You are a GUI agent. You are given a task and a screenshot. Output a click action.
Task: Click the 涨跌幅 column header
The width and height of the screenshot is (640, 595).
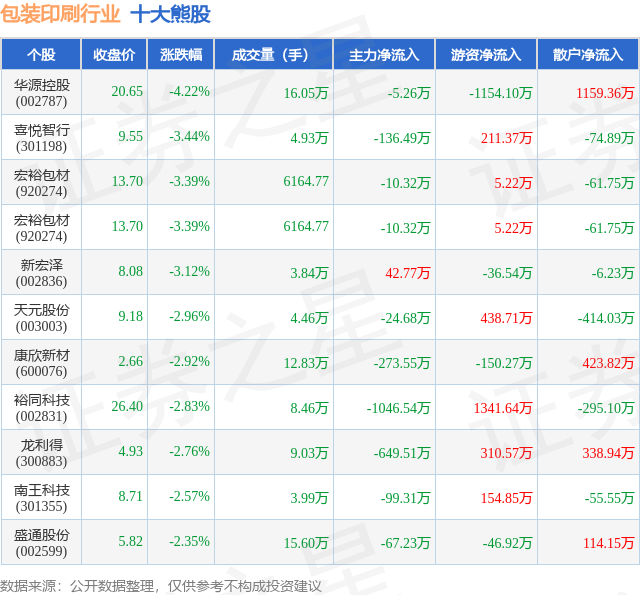(181, 54)
